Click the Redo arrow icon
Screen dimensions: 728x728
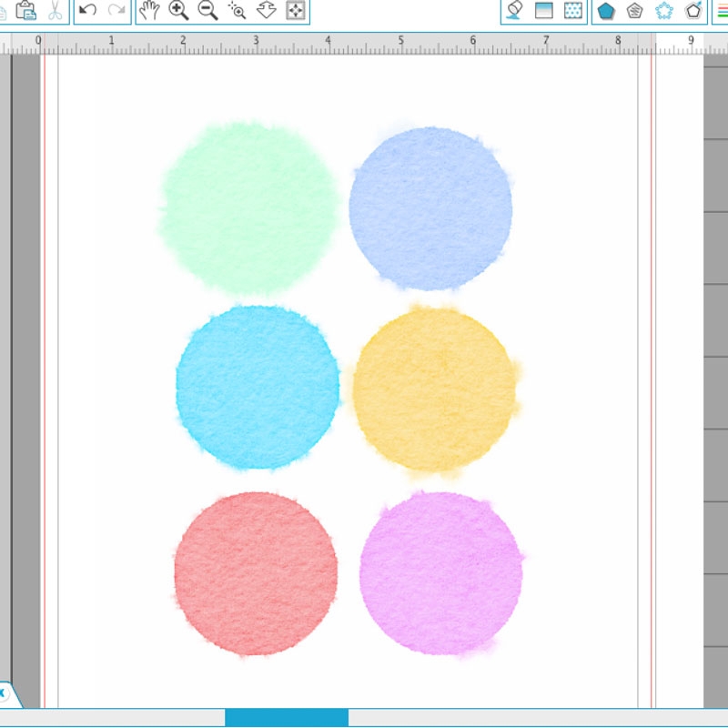116,9
